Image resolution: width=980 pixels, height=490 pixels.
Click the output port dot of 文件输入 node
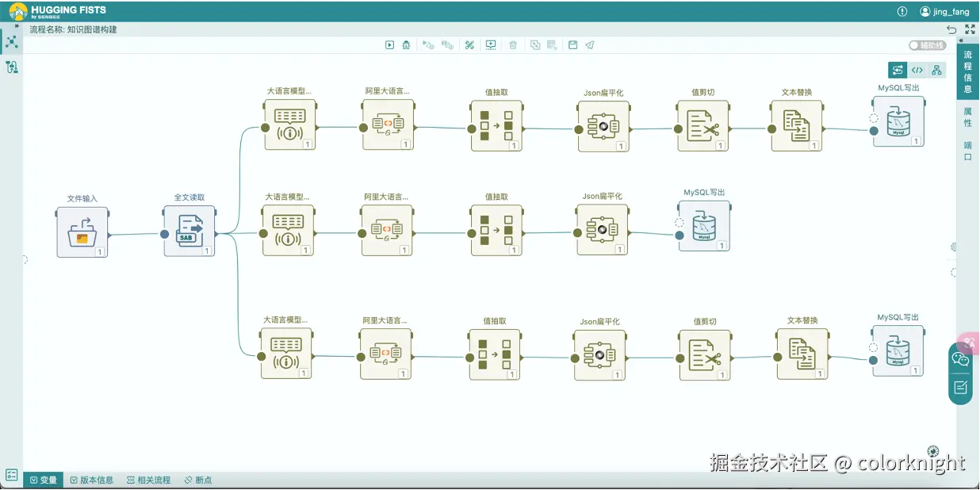pos(109,234)
